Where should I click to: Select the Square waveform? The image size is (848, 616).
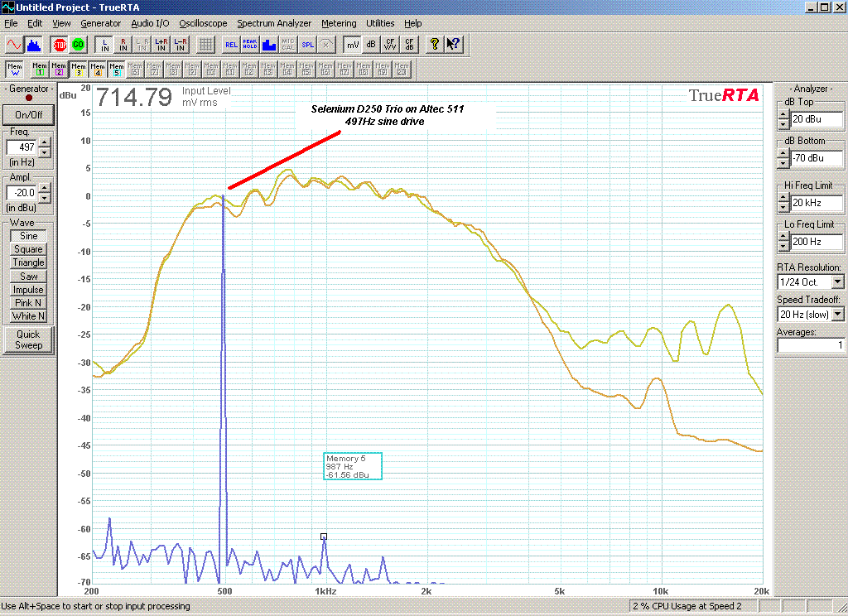pyautogui.click(x=29, y=249)
